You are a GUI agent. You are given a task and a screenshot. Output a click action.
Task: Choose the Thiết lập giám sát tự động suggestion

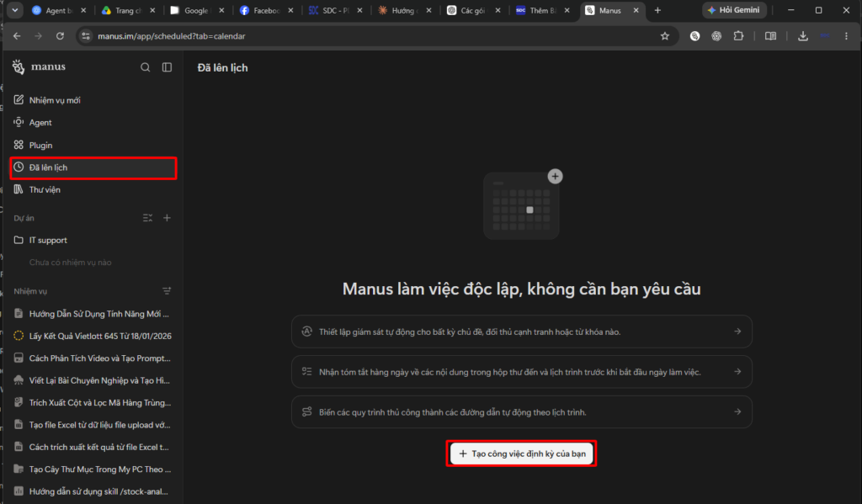tap(522, 332)
